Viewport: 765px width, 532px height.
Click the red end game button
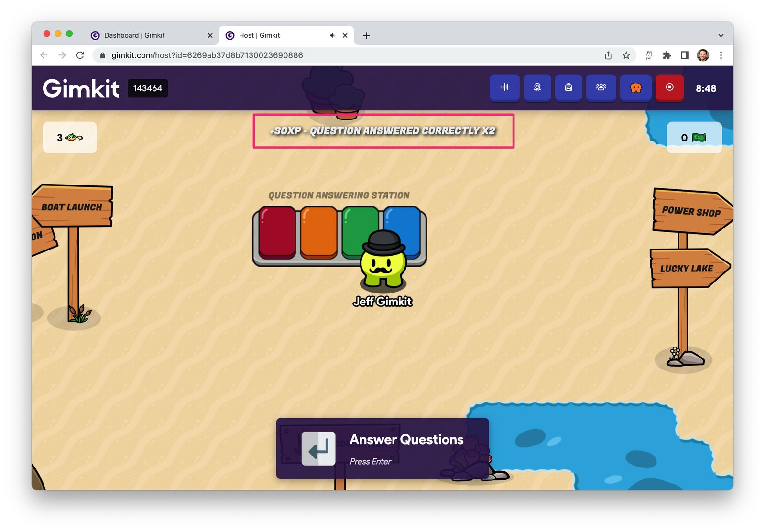click(669, 87)
